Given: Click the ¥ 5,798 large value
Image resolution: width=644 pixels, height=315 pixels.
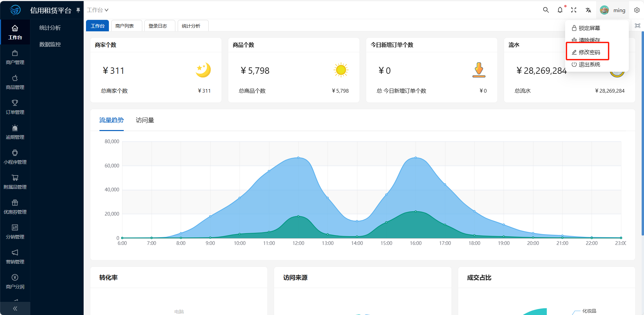Looking at the screenshot, I should coord(255,71).
